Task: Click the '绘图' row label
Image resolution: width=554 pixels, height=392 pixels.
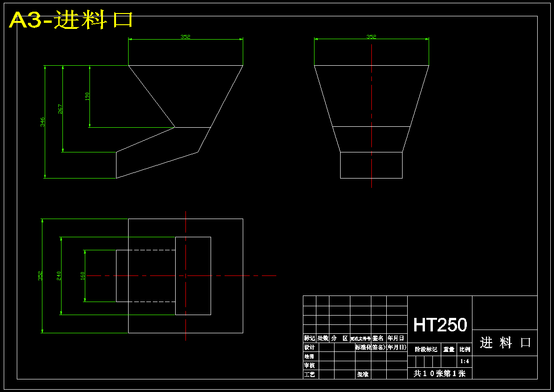Action: [309, 357]
